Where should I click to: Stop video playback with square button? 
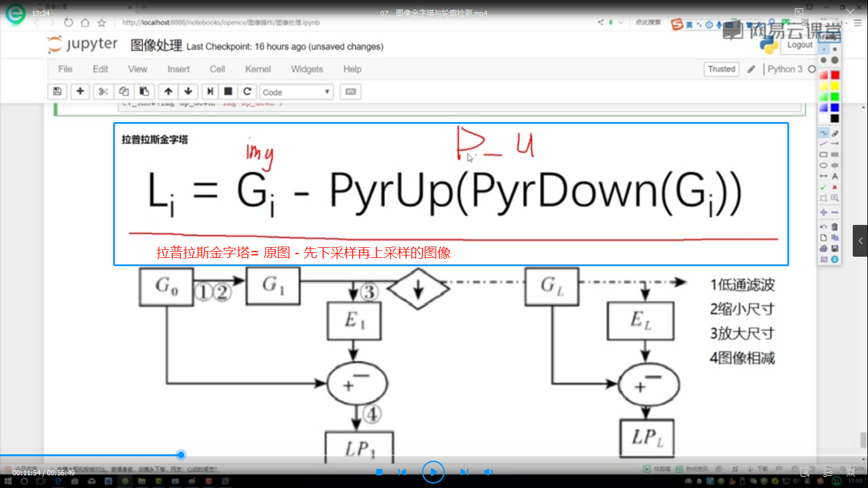coord(379,472)
